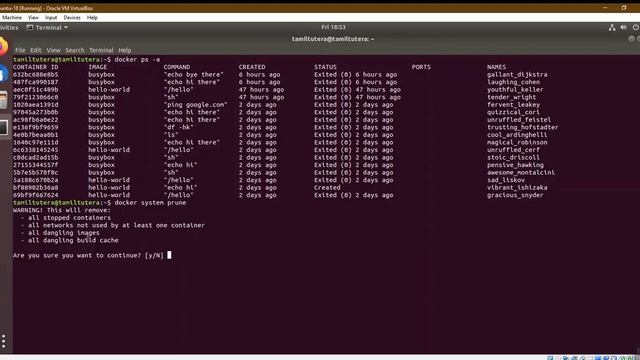The width and height of the screenshot is (640, 360).
Task: Click the name gracious_snyder
Action: (x=515, y=195)
